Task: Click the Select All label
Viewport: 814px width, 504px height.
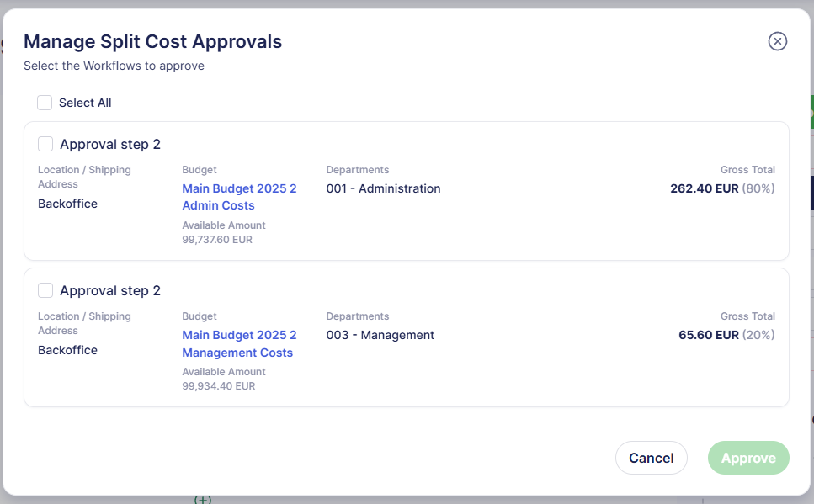Action: click(x=85, y=103)
